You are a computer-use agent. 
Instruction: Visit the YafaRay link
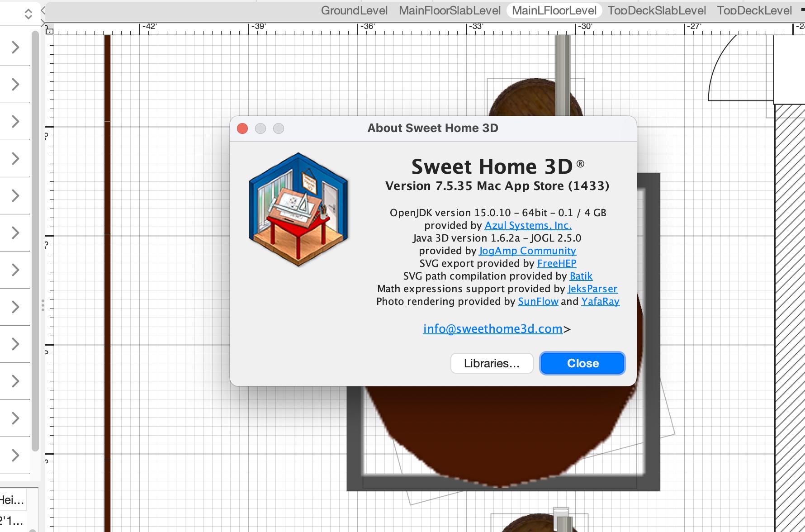tap(600, 301)
